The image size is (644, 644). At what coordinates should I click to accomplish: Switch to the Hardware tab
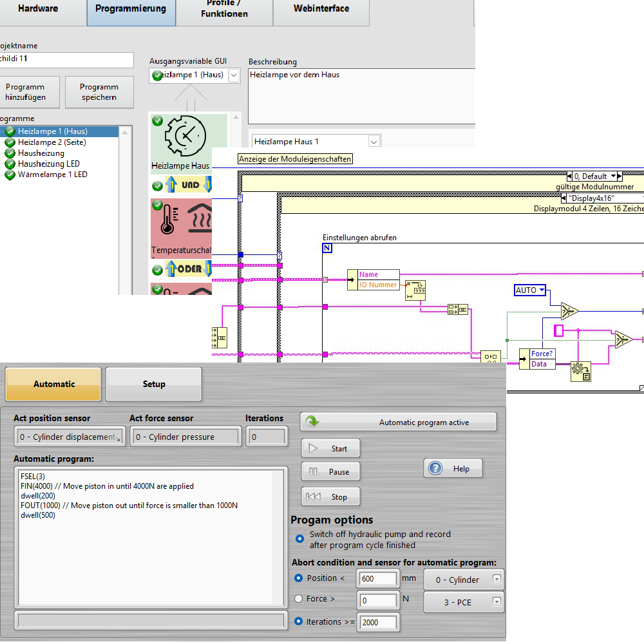(x=38, y=9)
